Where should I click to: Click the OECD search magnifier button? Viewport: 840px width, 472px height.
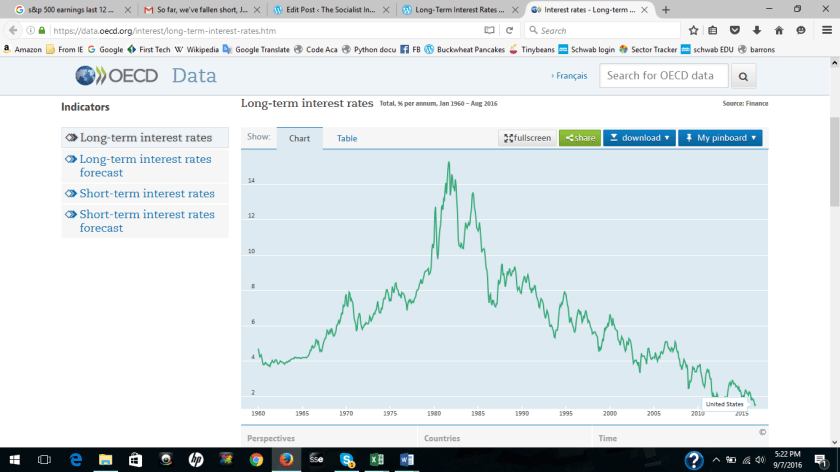[x=743, y=76]
